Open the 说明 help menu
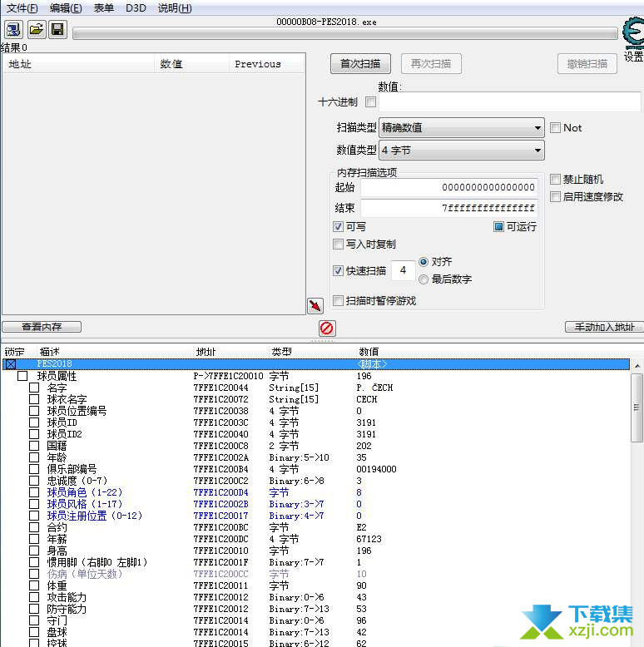The image size is (644, 647). click(175, 8)
